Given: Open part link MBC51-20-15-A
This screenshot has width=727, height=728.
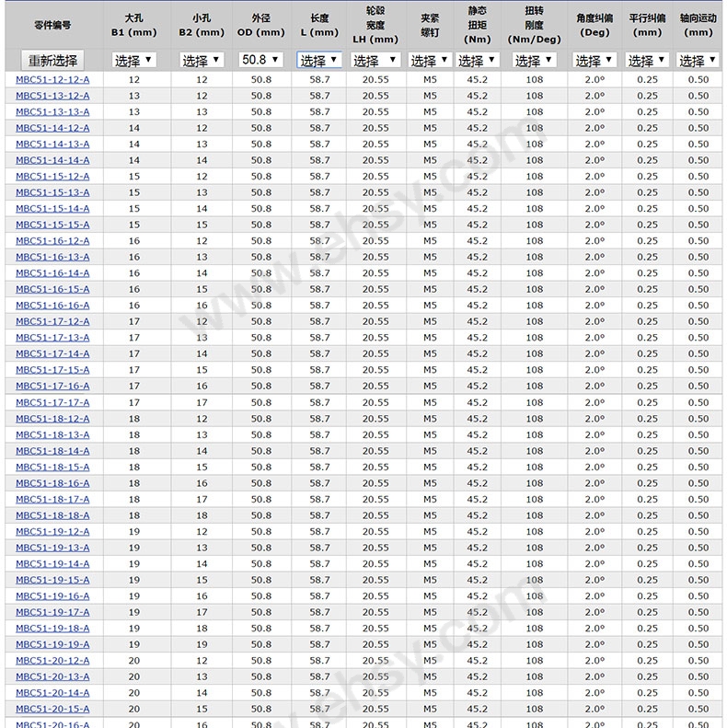Looking at the screenshot, I should point(52,709).
